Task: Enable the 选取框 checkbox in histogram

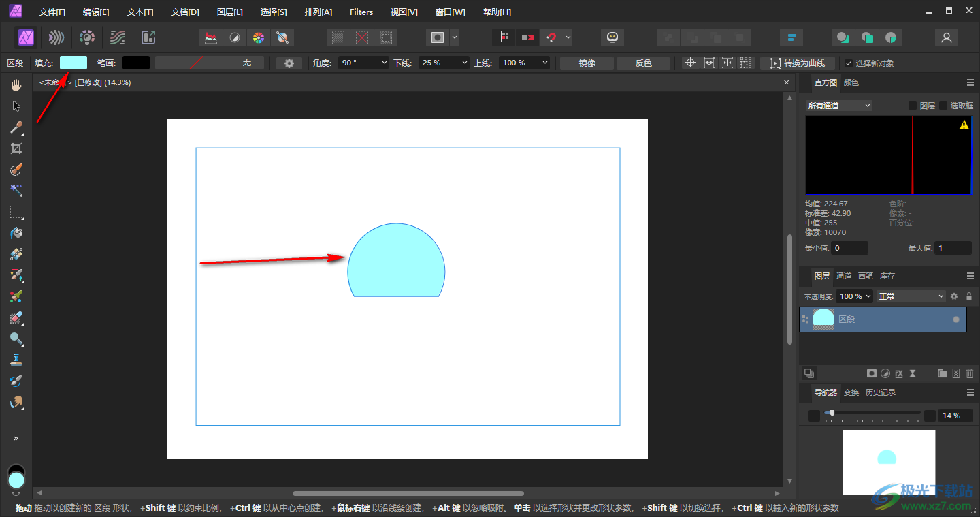Action: pos(943,106)
